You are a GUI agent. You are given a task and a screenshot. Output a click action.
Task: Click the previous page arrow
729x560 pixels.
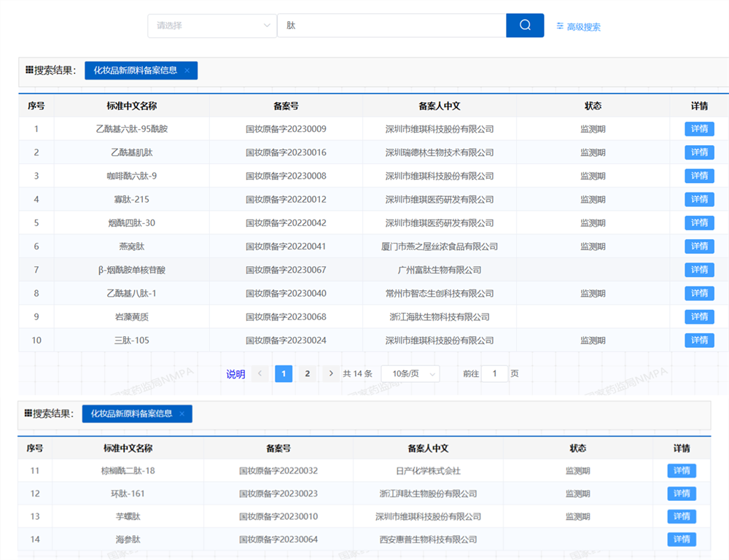(260, 374)
